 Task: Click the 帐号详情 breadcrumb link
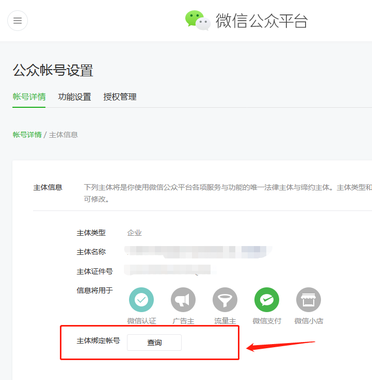(27, 135)
